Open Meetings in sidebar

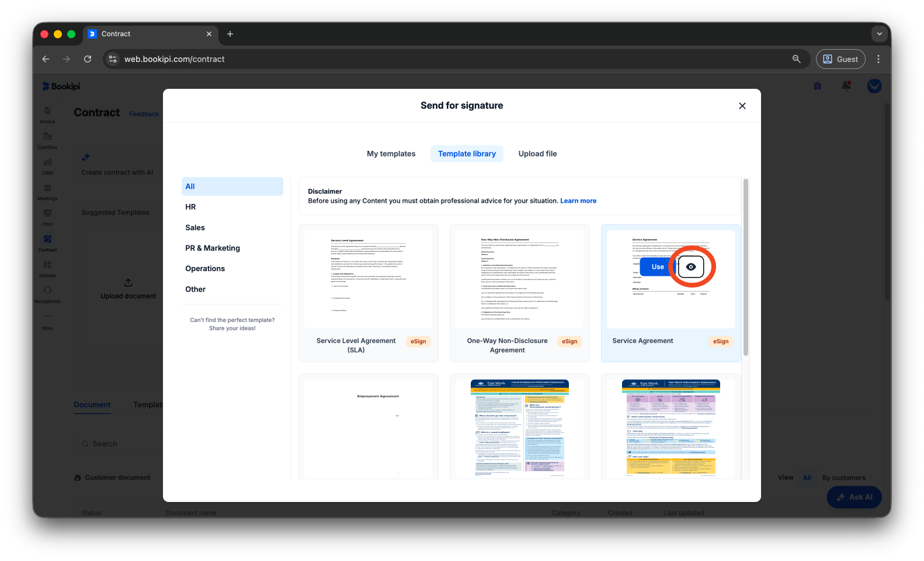[x=47, y=192]
